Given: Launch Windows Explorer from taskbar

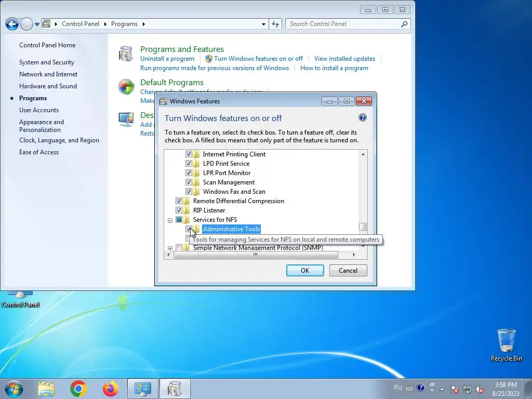Looking at the screenshot, I should coord(46,389).
